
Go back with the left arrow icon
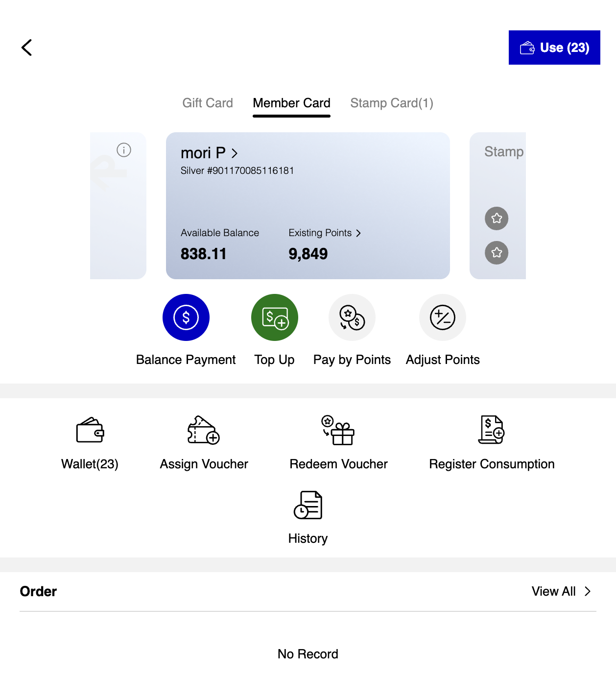point(27,48)
